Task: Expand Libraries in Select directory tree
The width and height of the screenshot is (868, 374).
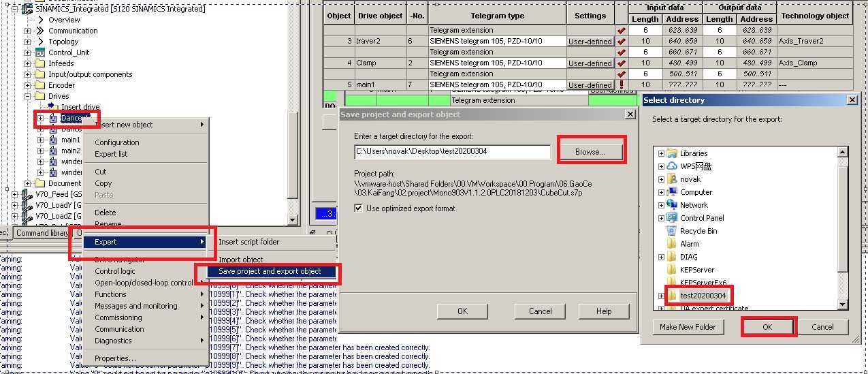Action: click(x=661, y=153)
